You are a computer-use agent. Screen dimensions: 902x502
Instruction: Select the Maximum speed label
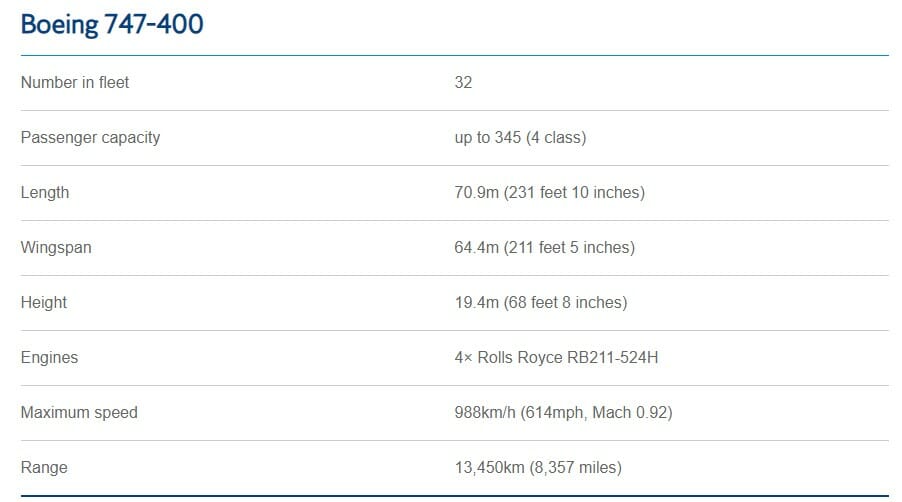(x=79, y=413)
